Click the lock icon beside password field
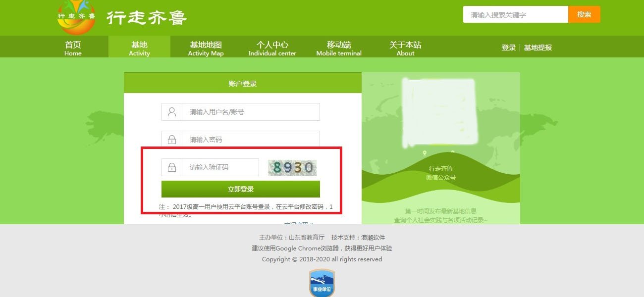 [x=171, y=139]
